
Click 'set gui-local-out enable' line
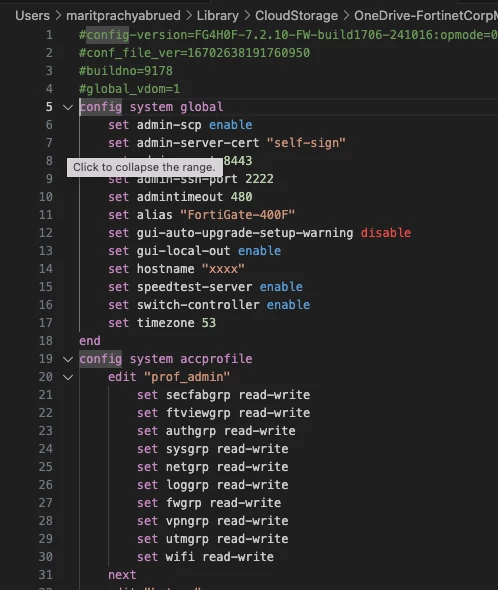[x=194, y=251]
